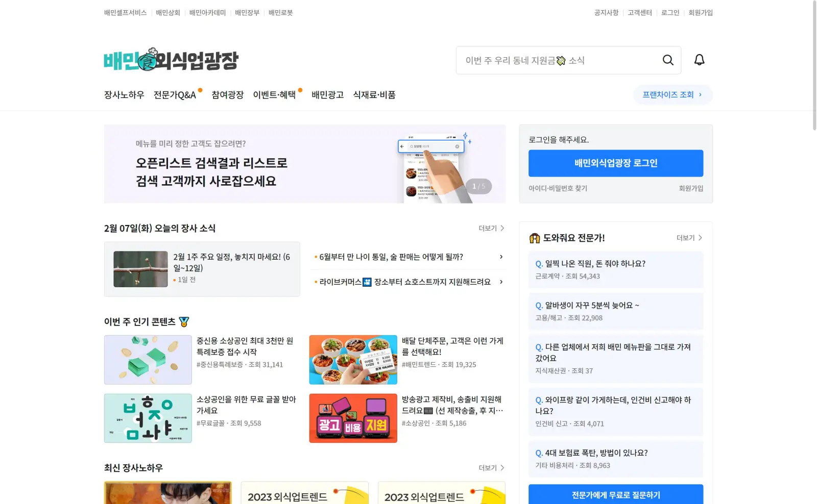Viewport: 817px width, 504px height.
Task: Open question 다른 업체에서 저희 배민 메뉴판
Action: tap(616, 358)
